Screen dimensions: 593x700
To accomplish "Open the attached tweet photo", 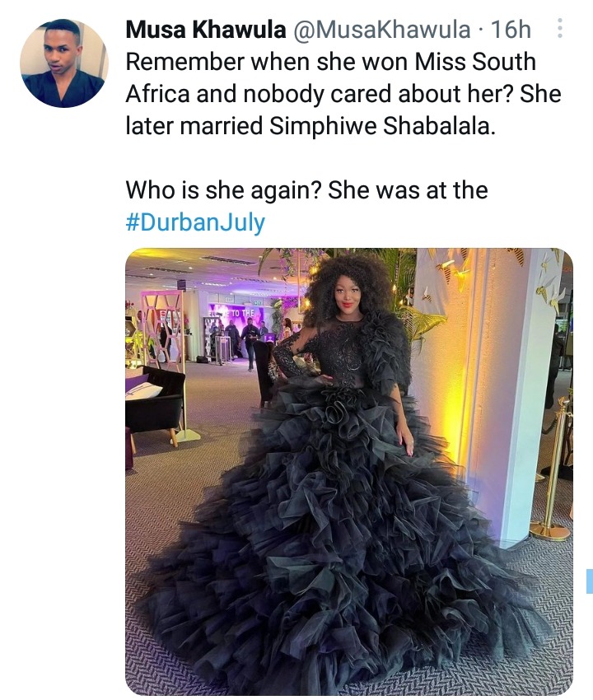I will click(348, 471).
